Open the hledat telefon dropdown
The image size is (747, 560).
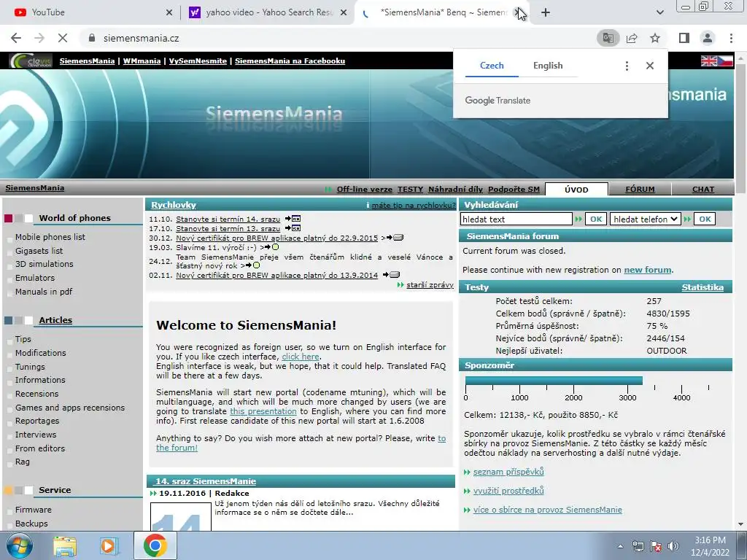[x=645, y=219]
